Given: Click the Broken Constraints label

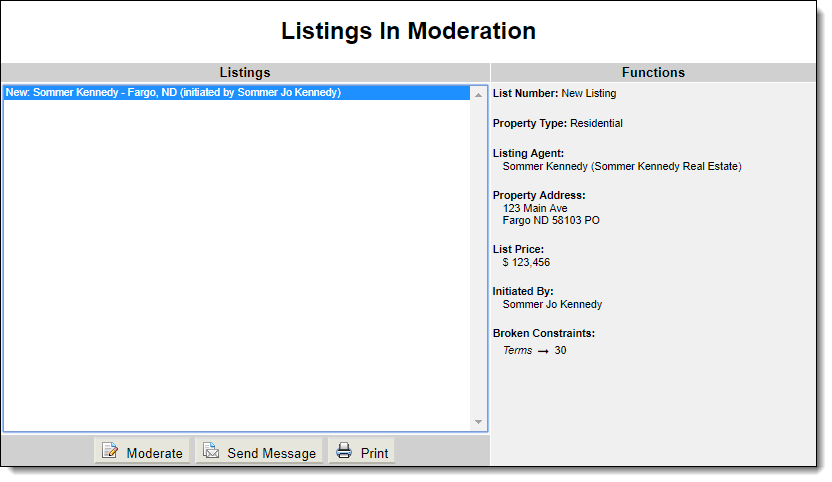Looking at the screenshot, I should pyautogui.click(x=544, y=333).
